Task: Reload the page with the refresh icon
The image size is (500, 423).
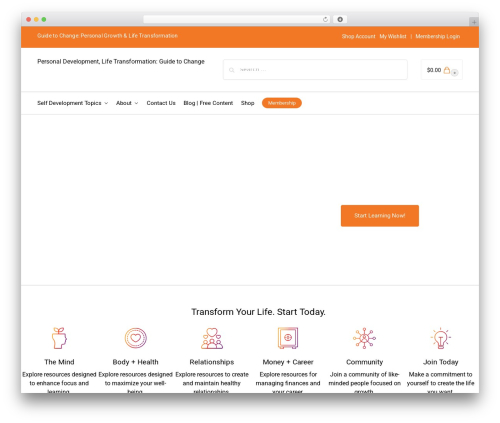Action: (325, 19)
